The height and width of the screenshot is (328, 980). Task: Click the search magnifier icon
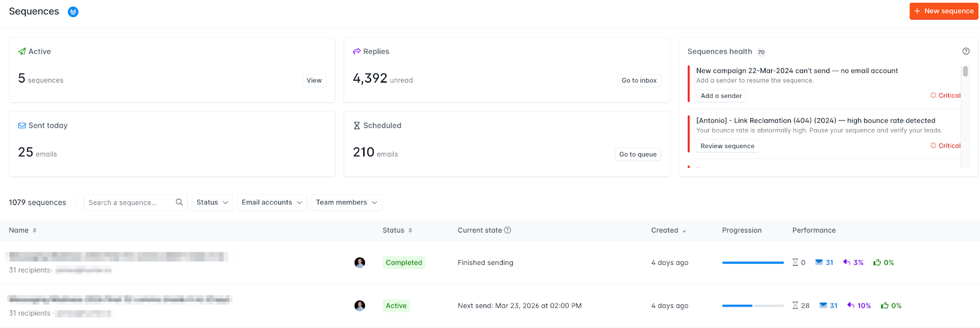click(x=179, y=202)
